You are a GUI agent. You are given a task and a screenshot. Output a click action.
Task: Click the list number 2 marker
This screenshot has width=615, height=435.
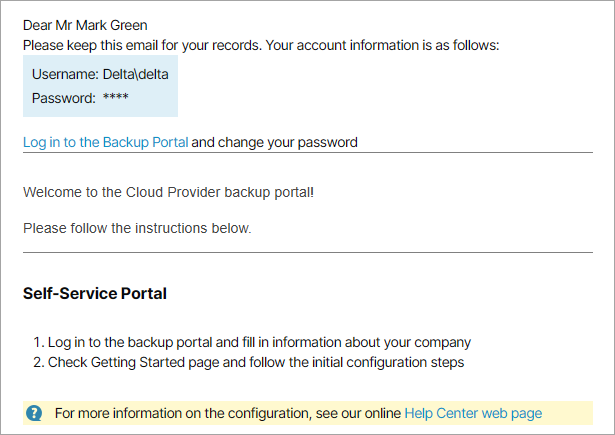37,362
